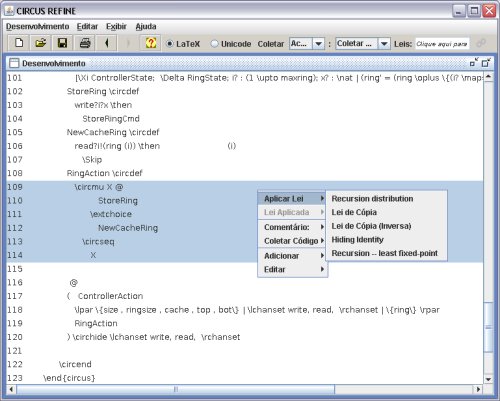Go forward with the greyed right arrow icon
Viewport: 500px width, 401px height.
(x=128, y=43)
